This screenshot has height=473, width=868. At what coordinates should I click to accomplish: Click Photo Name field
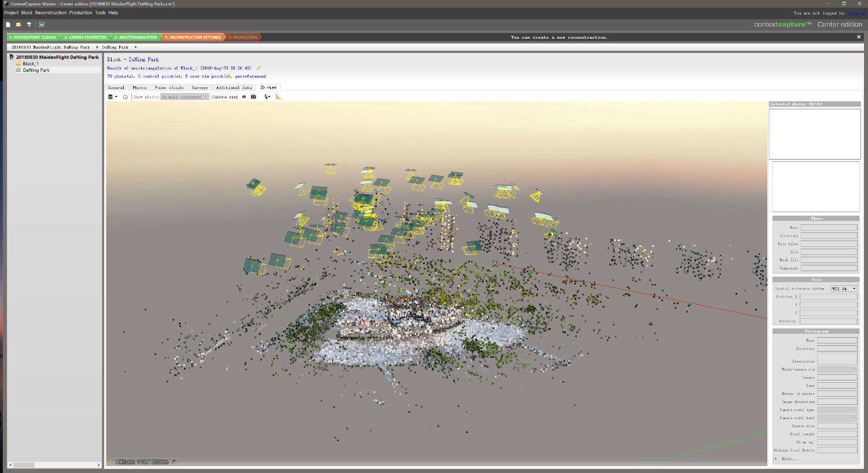point(829,228)
